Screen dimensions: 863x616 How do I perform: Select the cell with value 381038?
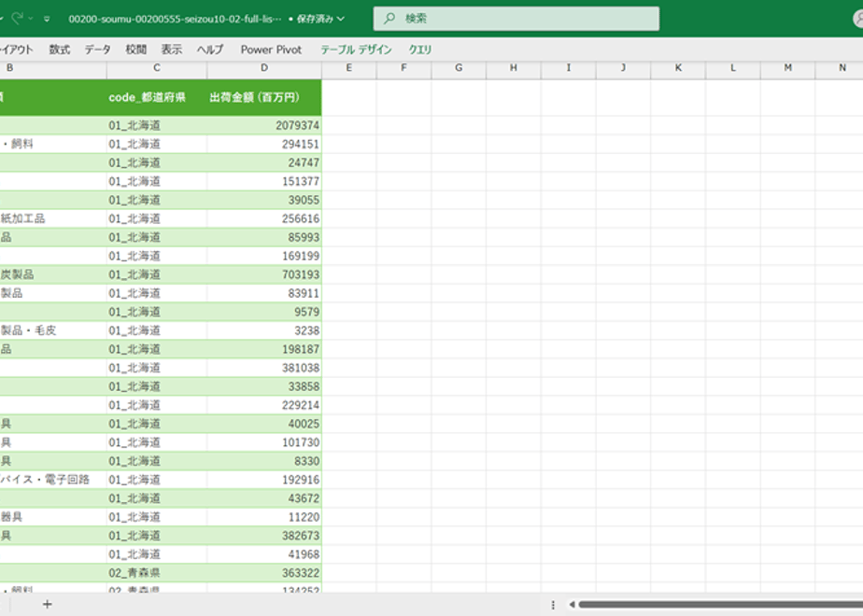coord(264,368)
